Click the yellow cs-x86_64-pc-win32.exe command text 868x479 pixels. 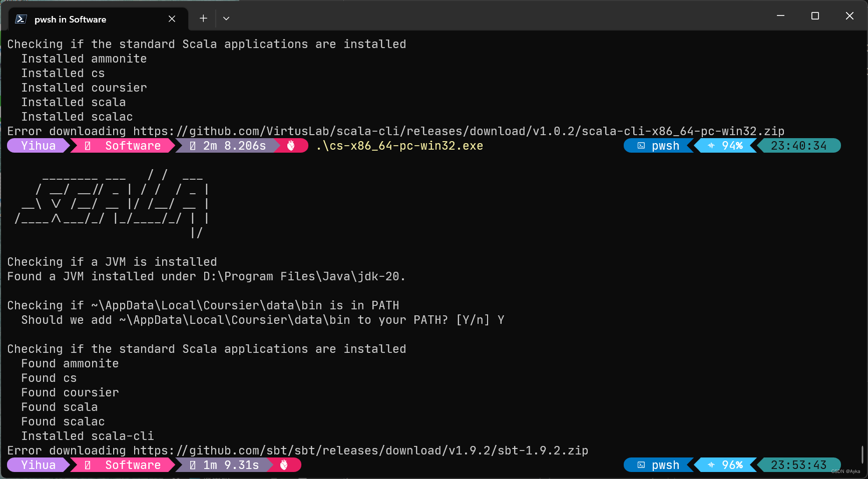coord(400,146)
